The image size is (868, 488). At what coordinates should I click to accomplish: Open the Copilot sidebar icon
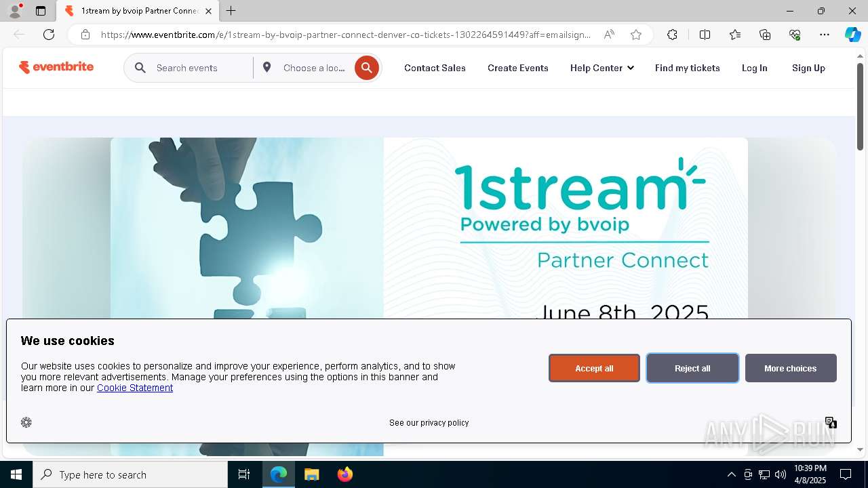coord(852,35)
